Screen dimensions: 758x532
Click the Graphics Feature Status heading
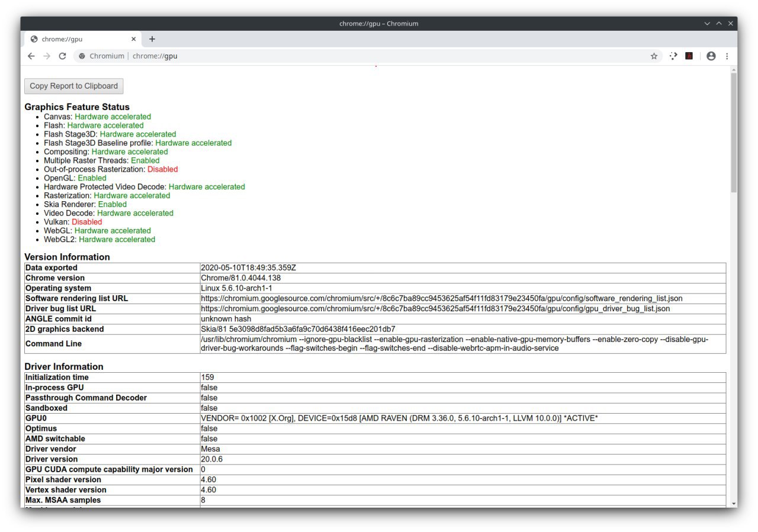click(x=77, y=107)
